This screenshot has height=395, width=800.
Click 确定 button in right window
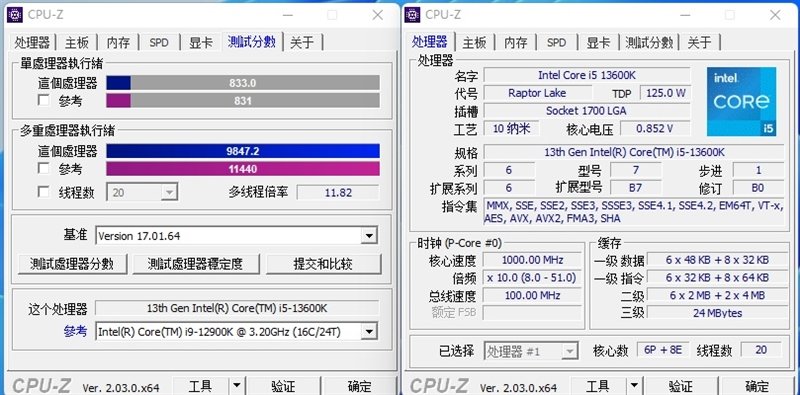[757, 386]
